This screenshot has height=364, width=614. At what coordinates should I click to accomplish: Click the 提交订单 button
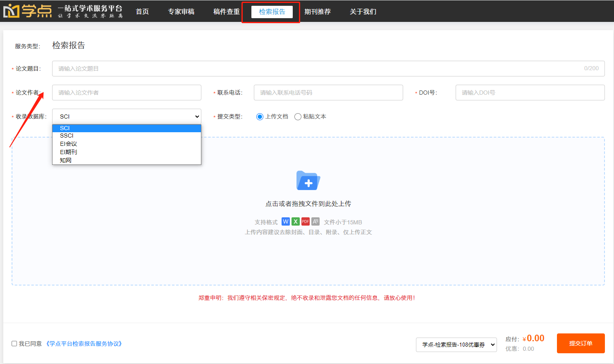point(581,343)
